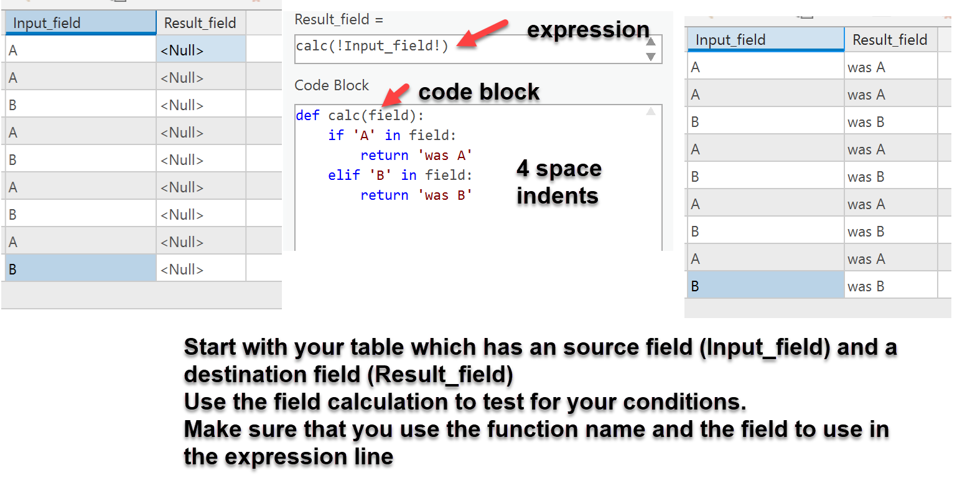
Task: Click the expression box scroll down arrow
Action: (x=651, y=57)
